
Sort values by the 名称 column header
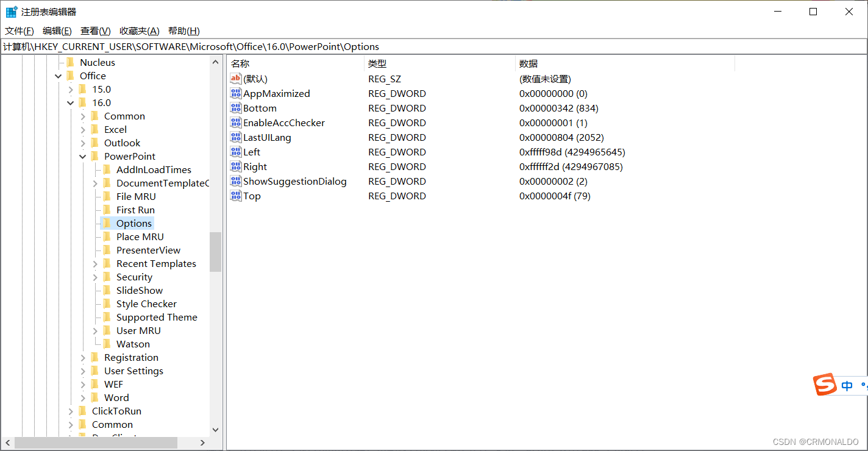[x=295, y=63]
